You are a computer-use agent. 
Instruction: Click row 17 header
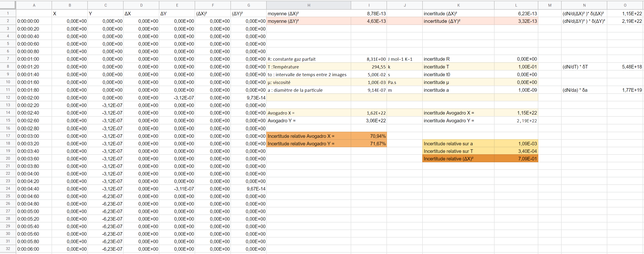[8, 136]
